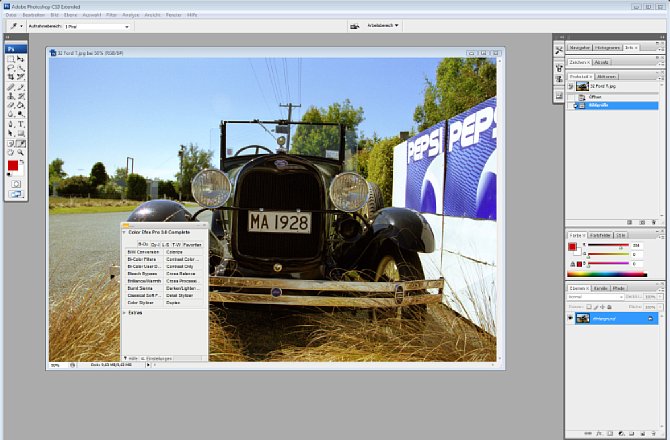The height and width of the screenshot is (440, 670).
Task: Open the Datei menu
Action: point(11,15)
